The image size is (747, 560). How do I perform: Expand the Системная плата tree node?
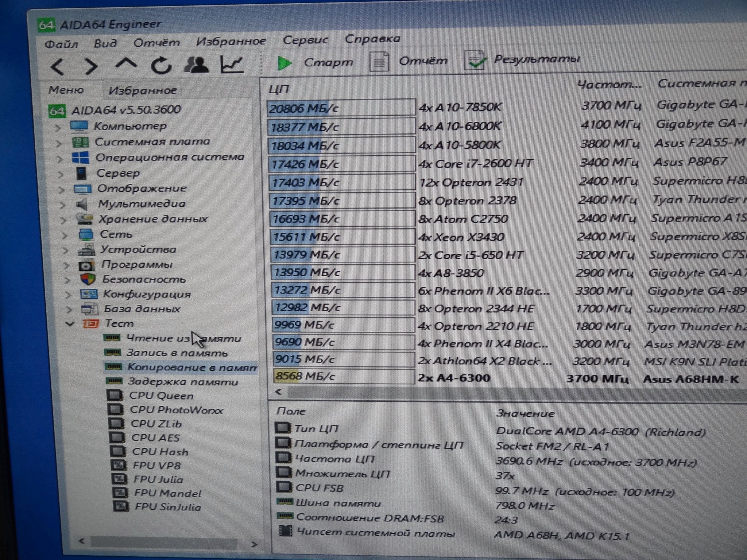[58, 144]
